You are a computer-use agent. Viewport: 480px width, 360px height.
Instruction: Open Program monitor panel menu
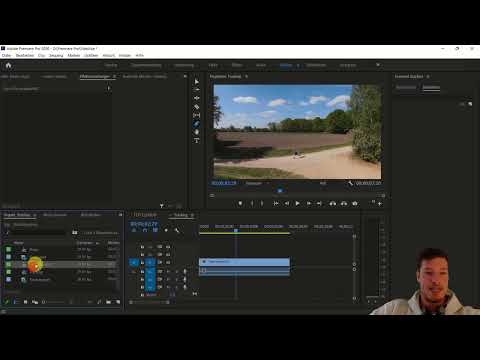pyautogui.click(x=247, y=76)
